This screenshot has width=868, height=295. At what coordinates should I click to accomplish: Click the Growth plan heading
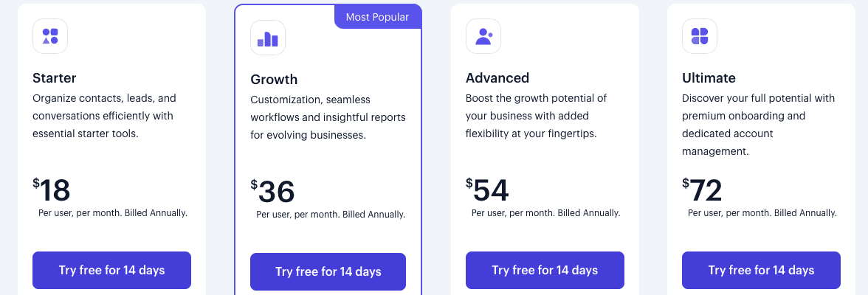pyautogui.click(x=274, y=79)
